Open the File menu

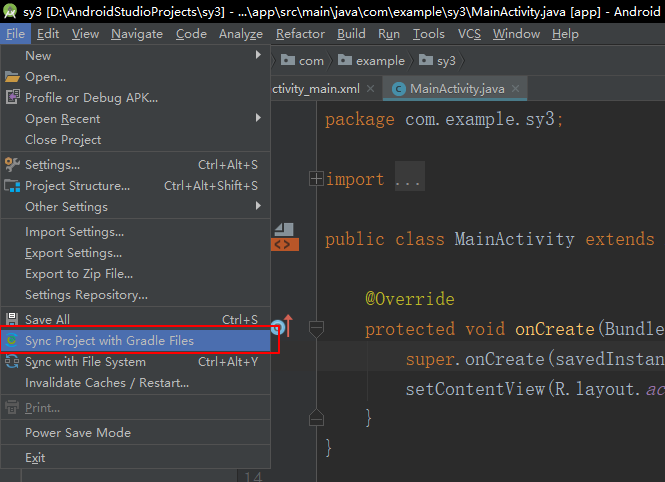(15, 34)
